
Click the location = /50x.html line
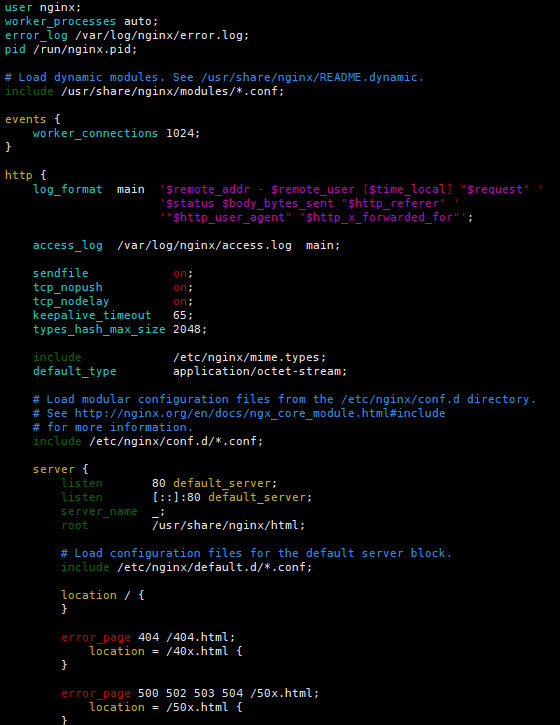(x=166, y=707)
